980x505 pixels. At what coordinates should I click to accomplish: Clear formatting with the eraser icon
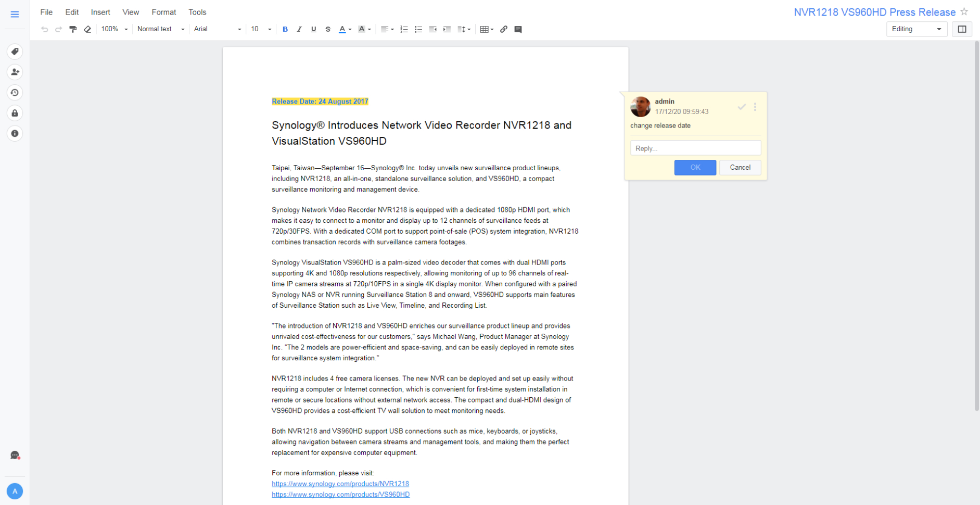click(87, 29)
